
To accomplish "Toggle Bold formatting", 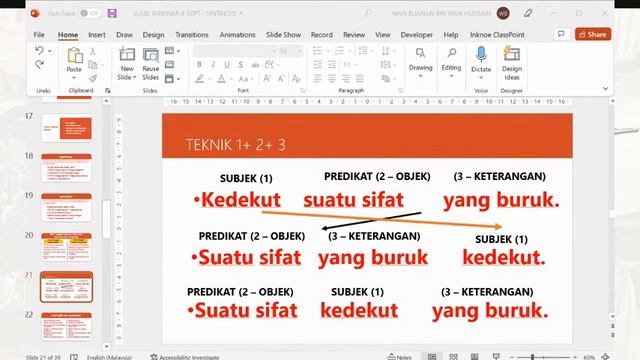I will click(199, 64).
